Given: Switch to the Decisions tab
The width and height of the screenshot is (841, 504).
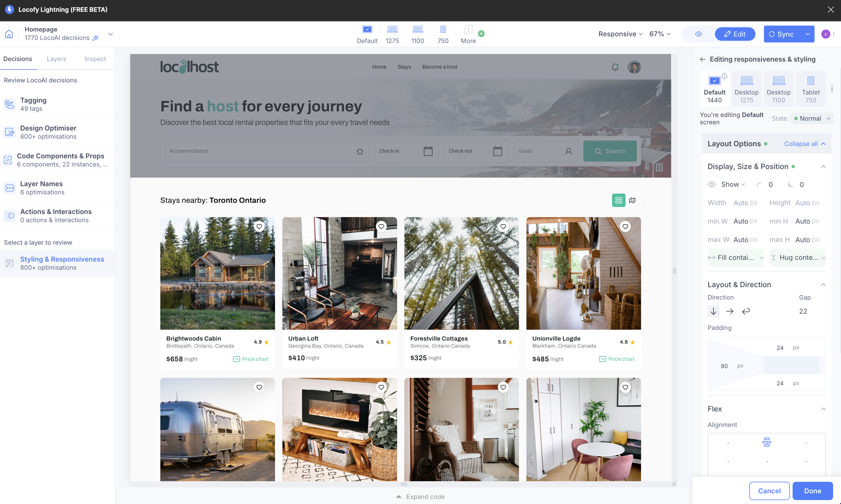Looking at the screenshot, I should click(x=18, y=59).
